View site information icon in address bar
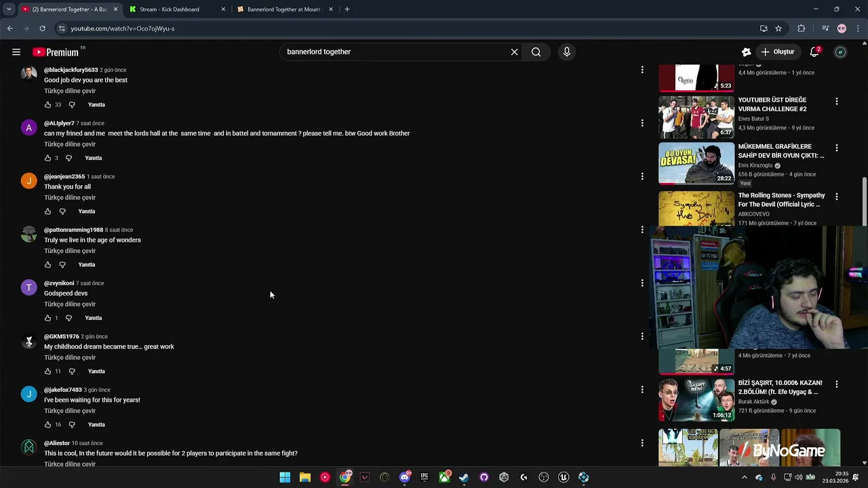This screenshot has height=488, width=868. [62, 28]
